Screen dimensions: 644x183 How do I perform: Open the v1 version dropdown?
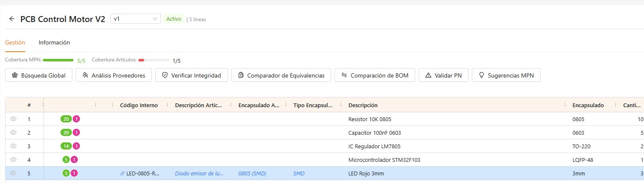pyautogui.click(x=136, y=19)
